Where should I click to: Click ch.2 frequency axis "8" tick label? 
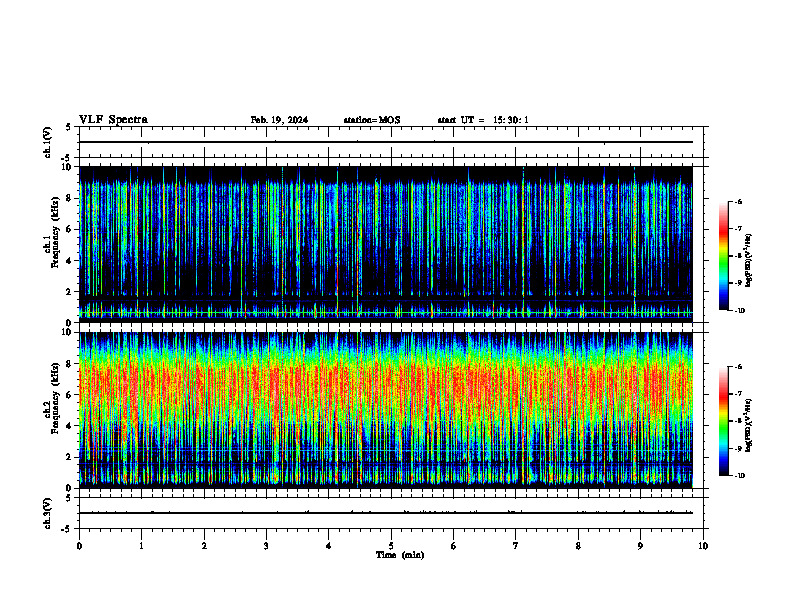[x=70, y=364]
